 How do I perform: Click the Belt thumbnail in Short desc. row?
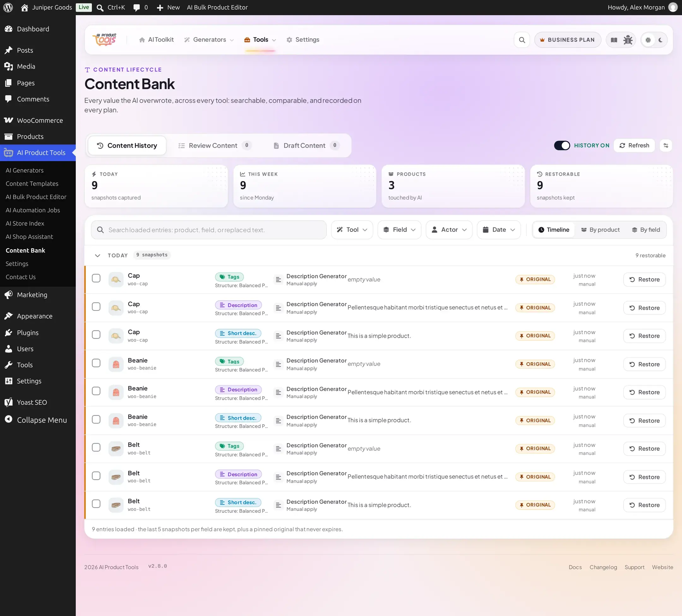[x=116, y=505]
